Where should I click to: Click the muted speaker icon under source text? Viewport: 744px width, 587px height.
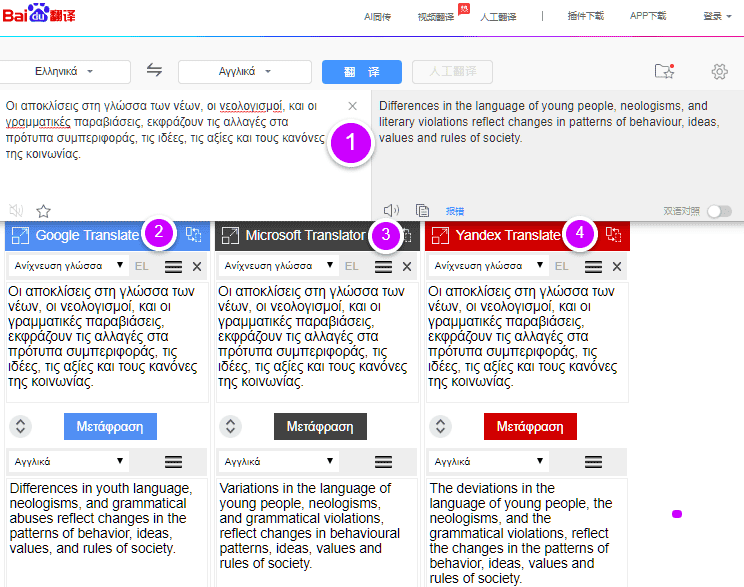16,210
